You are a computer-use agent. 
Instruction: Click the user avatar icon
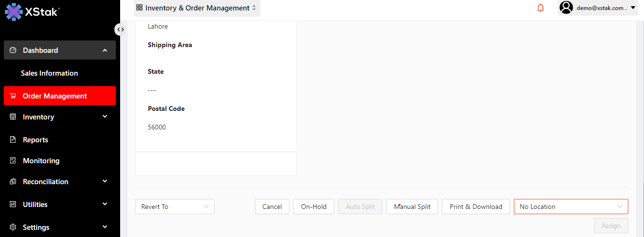[x=566, y=8]
